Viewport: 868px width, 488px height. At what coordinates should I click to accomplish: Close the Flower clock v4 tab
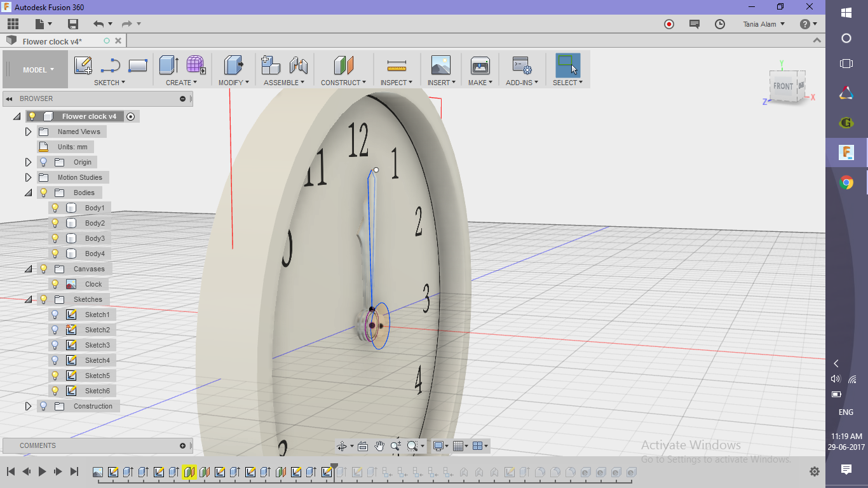click(118, 41)
